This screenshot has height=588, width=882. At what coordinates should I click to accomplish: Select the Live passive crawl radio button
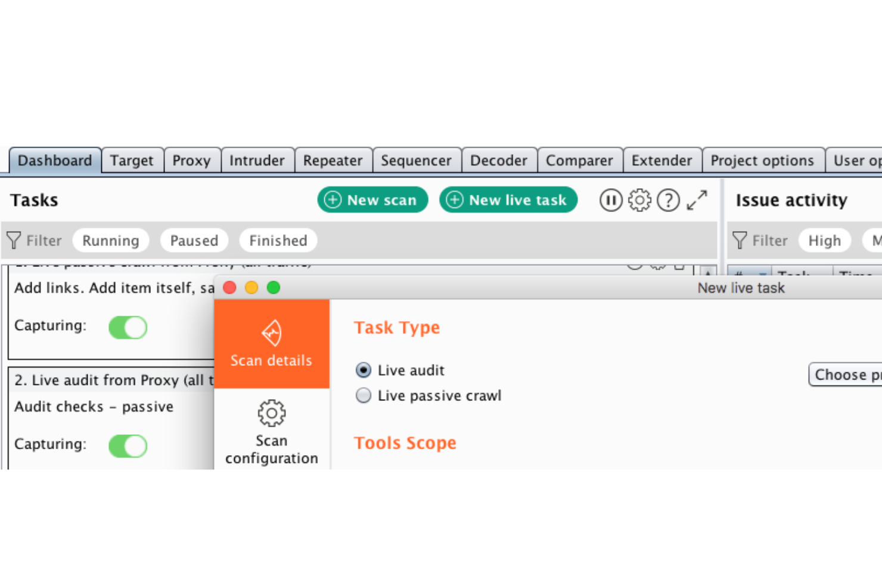[364, 395]
